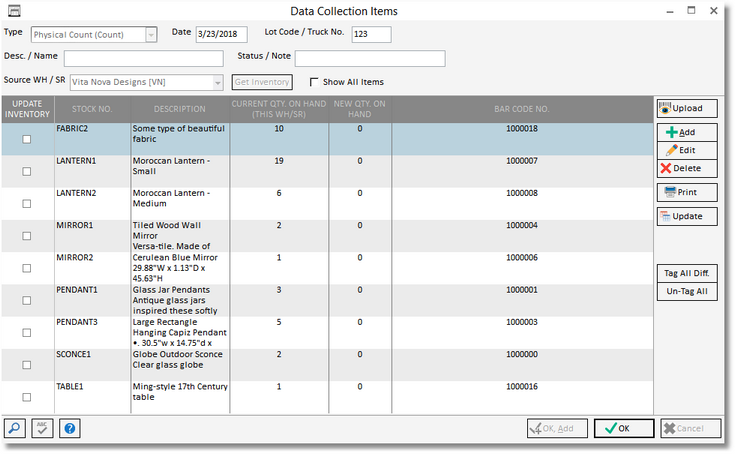Click Tag All Diff. button
The width and height of the screenshot is (735, 454).
click(x=687, y=273)
